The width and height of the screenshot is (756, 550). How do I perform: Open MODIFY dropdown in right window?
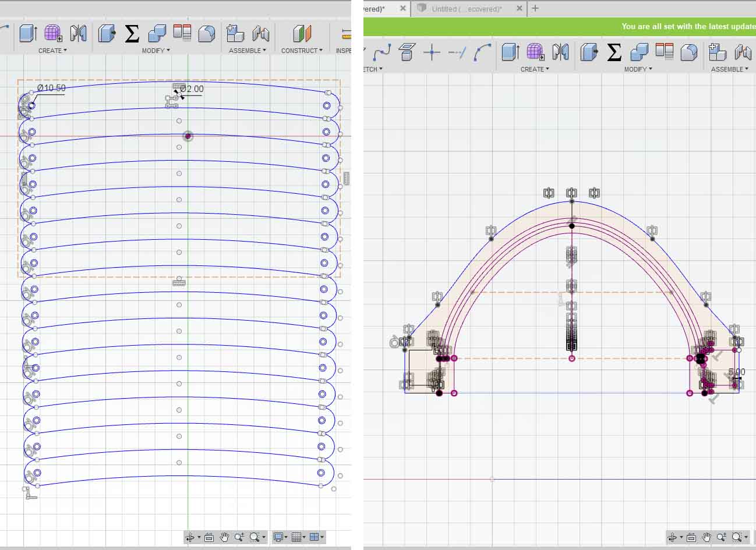click(x=638, y=69)
